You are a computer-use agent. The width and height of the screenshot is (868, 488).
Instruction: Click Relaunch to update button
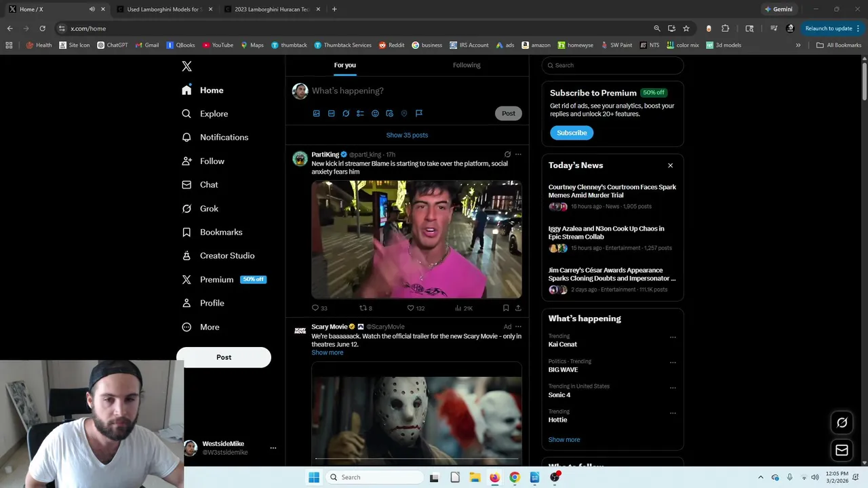pos(833,28)
